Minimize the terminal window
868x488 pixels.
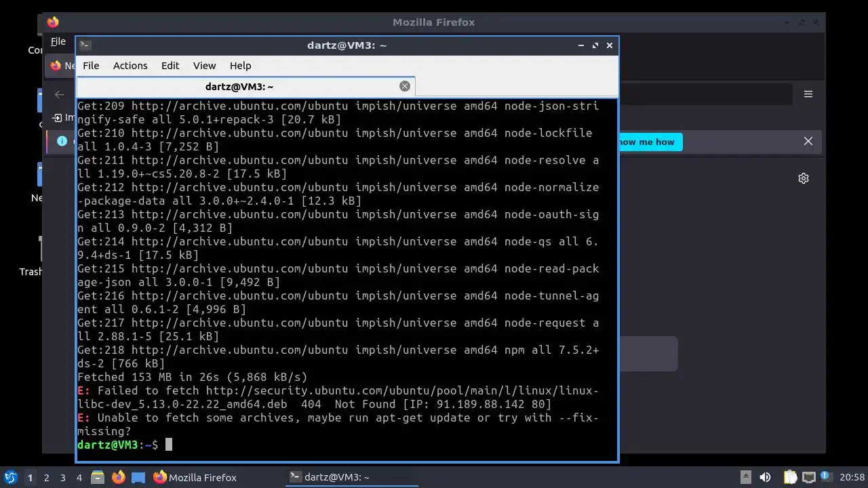coord(581,45)
